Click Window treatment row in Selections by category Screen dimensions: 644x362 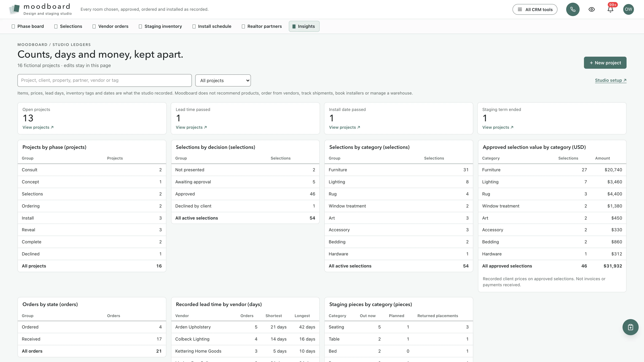[398, 206]
